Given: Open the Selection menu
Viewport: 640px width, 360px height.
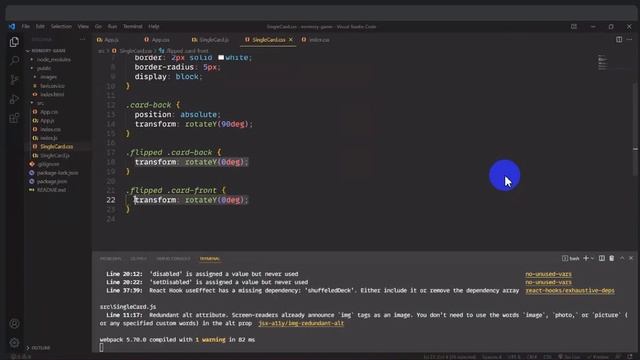Looking at the screenshot, I should pyautogui.click(x=61, y=27).
